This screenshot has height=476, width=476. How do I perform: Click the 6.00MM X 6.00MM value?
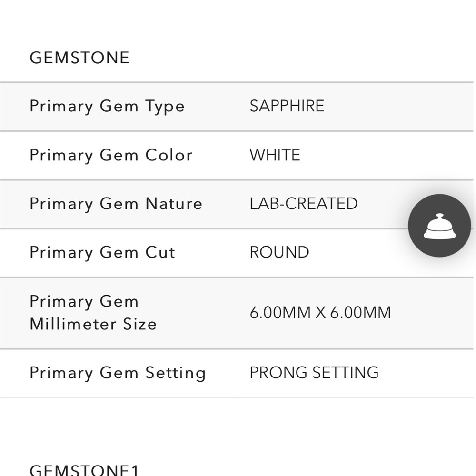320,313
